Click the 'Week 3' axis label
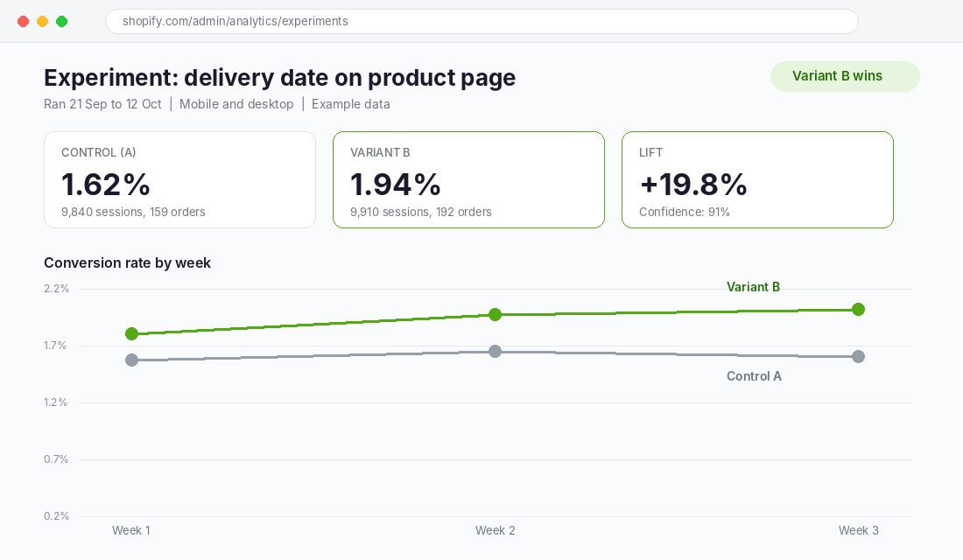Image resolution: width=963 pixels, height=560 pixels. pos(859,530)
